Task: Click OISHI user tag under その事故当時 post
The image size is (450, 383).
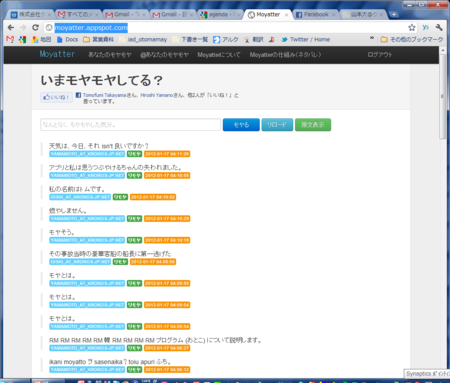Action: [x=80, y=262]
